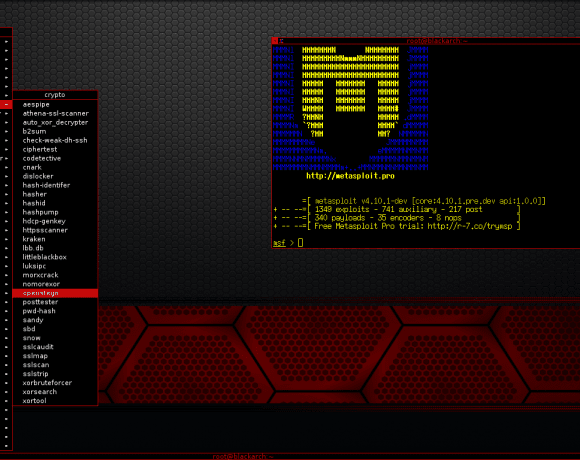Choose posttester from the crypto menu
Viewport: 580px width, 460px height.
point(55,302)
